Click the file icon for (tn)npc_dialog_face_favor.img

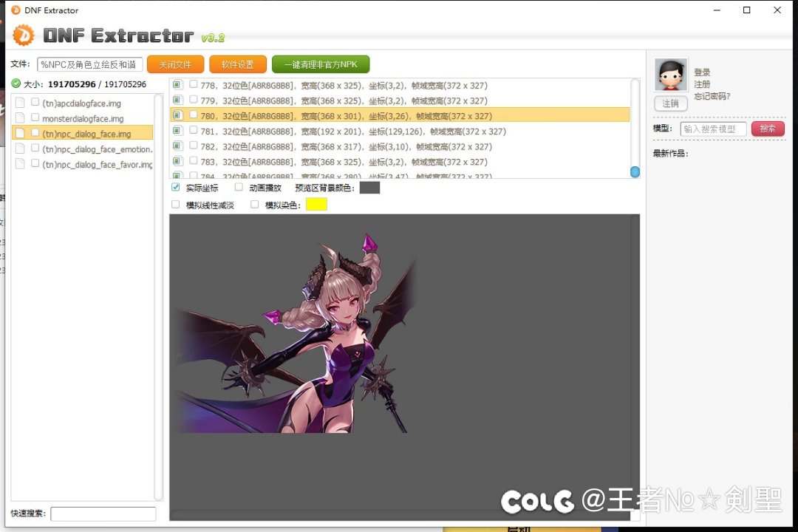pos(20,164)
